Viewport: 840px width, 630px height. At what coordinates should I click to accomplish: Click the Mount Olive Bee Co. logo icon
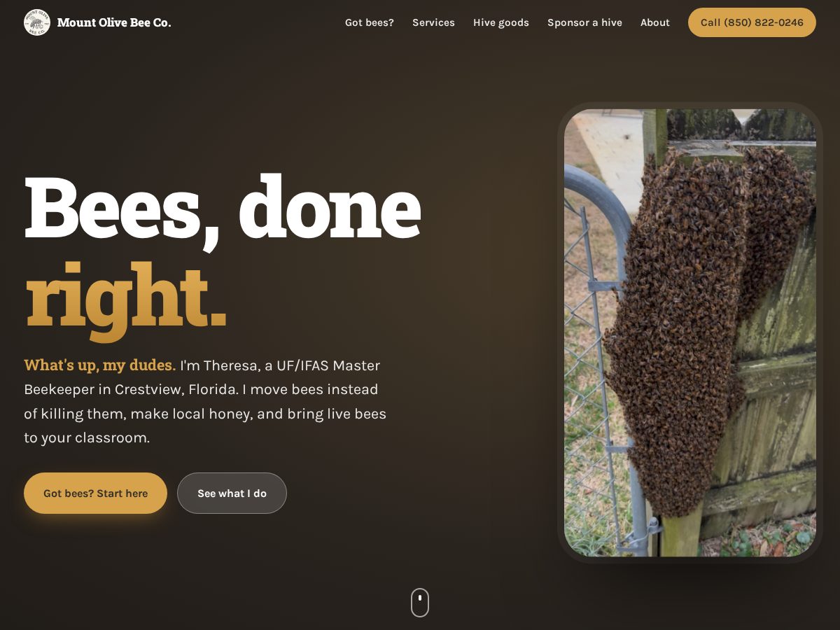coord(37,22)
